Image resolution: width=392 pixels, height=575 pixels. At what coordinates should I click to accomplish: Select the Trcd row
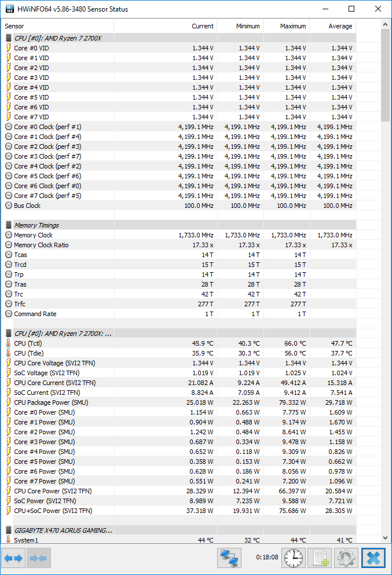178,265
